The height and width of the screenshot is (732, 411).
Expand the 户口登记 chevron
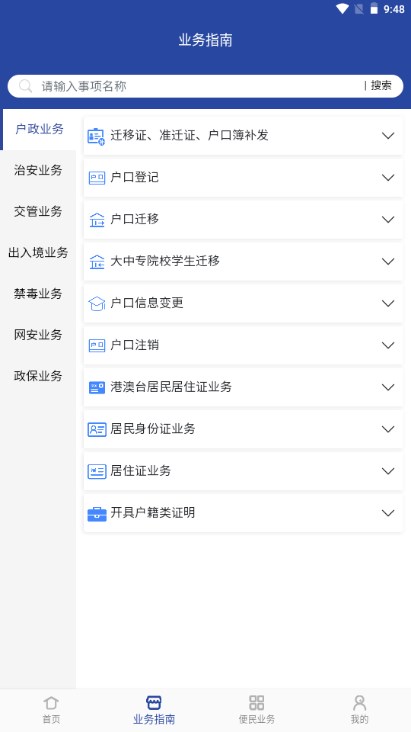click(x=388, y=178)
